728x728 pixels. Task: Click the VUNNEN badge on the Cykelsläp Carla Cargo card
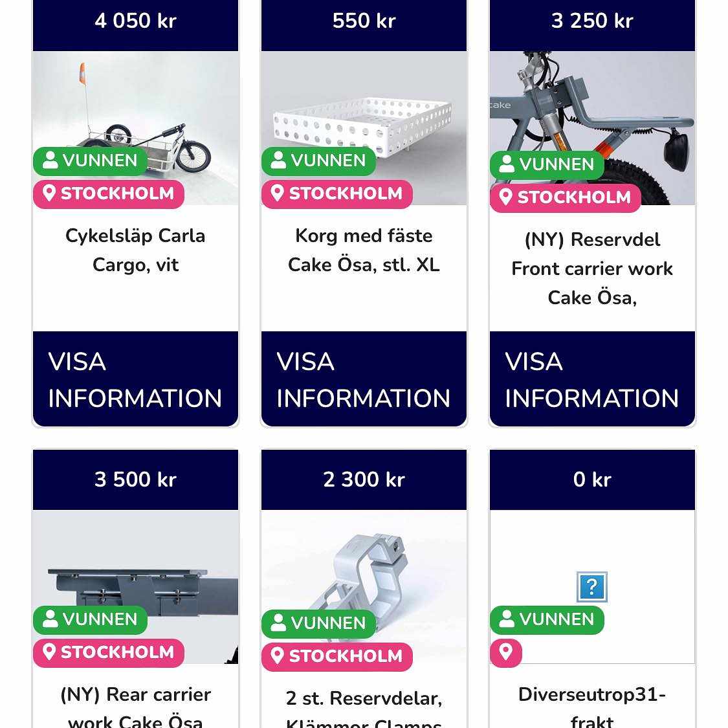[x=90, y=160]
